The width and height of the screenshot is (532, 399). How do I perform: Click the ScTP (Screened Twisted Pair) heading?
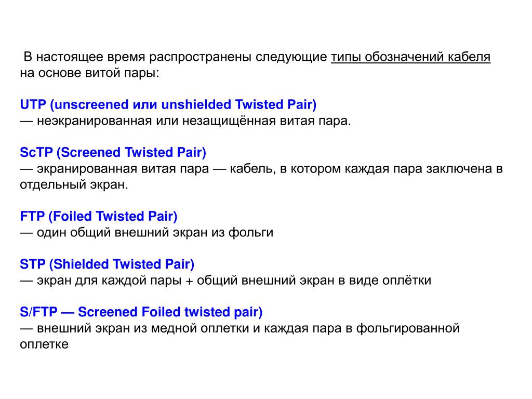pos(113,152)
